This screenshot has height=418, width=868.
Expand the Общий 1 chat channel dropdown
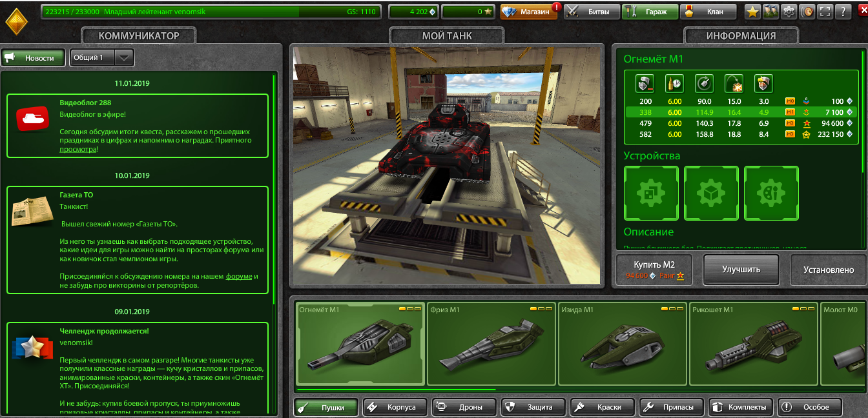click(x=102, y=57)
